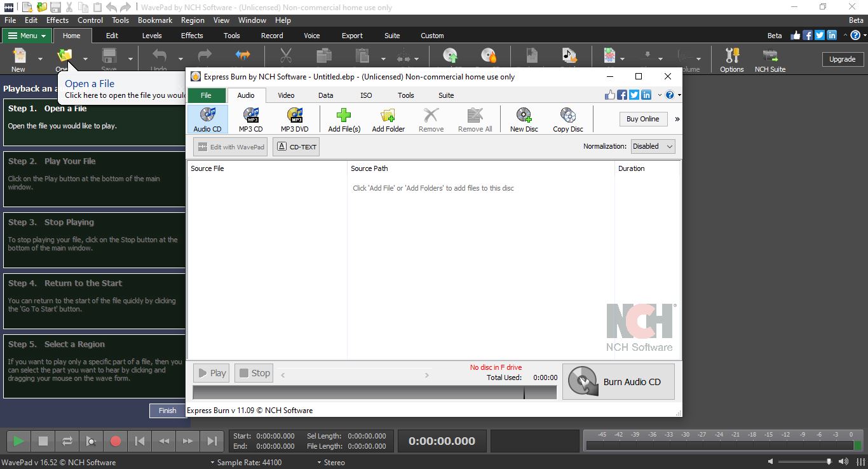The image size is (868, 469).
Task: Open NCH Suite from WavePad toolbar
Action: pyautogui.click(x=770, y=59)
